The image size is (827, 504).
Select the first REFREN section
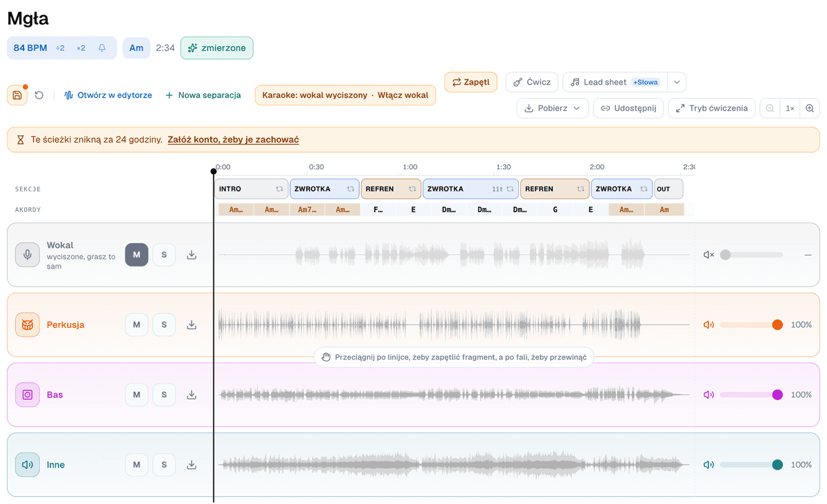click(x=390, y=189)
